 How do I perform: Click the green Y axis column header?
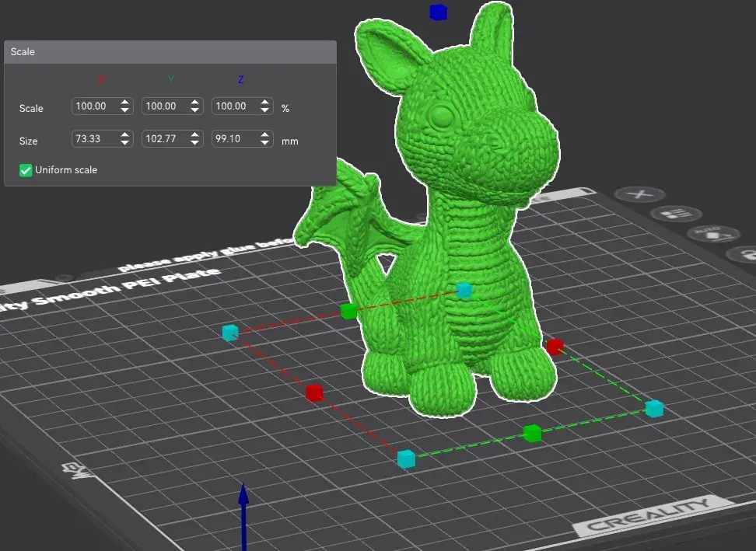coord(171,79)
